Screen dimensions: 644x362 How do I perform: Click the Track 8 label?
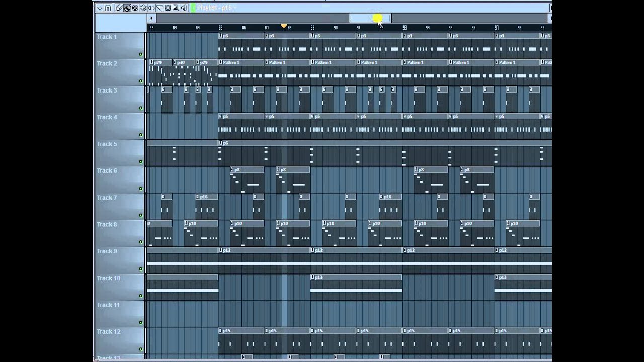(107, 224)
